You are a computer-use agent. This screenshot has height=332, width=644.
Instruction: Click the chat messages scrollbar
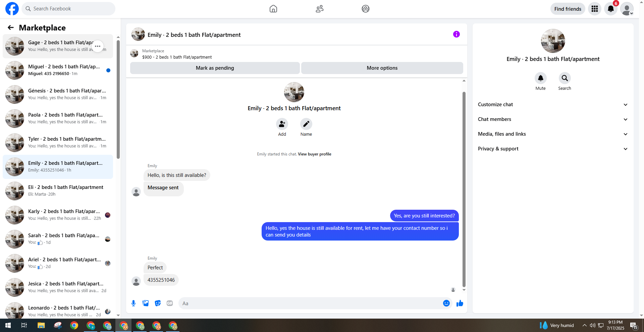click(x=464, y=189)
